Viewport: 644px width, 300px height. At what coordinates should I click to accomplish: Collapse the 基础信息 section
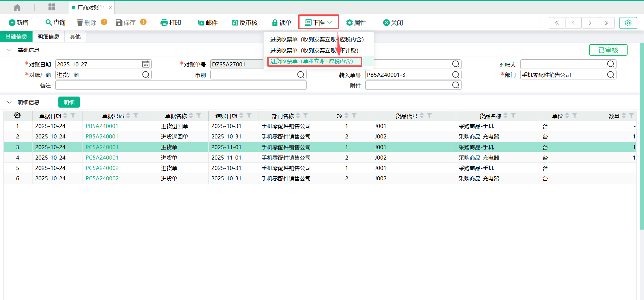9,50
